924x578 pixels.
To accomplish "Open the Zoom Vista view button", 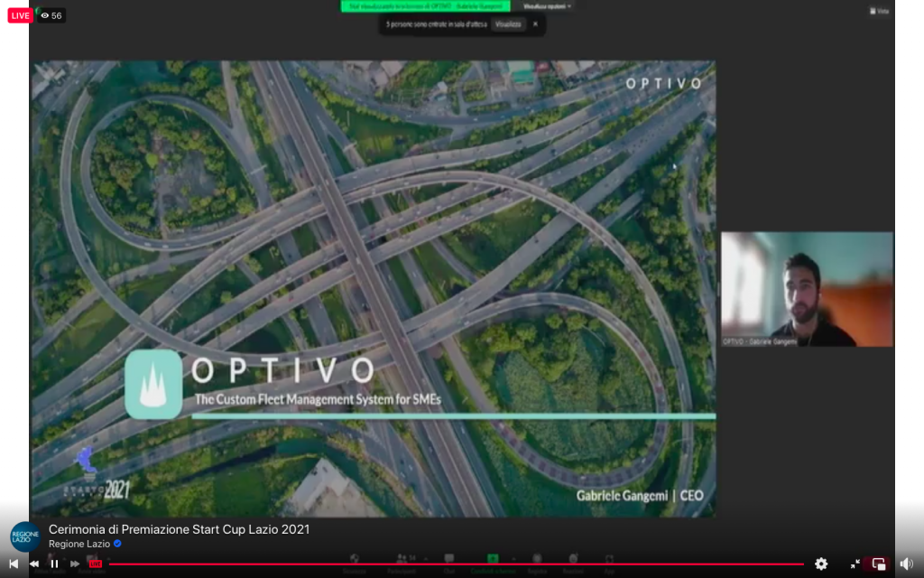I will (879, 11).
